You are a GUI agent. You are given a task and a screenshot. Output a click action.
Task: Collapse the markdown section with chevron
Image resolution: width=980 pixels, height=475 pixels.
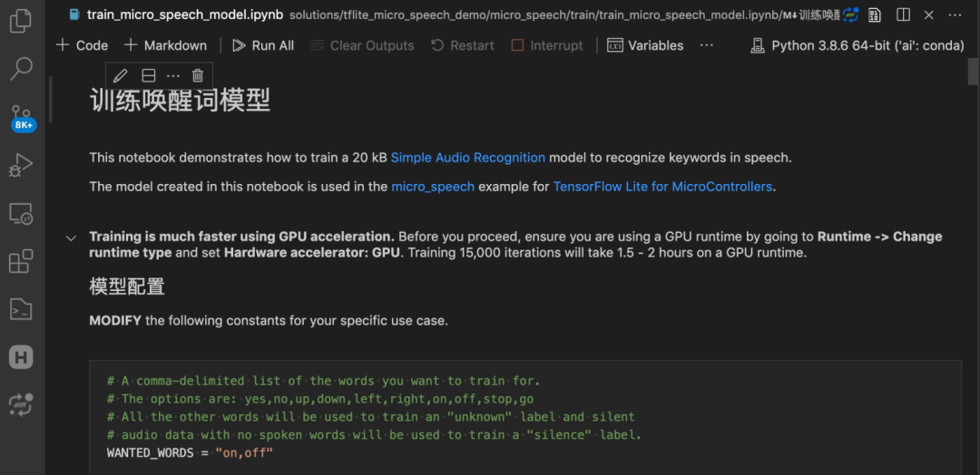[x=71, y=237]
